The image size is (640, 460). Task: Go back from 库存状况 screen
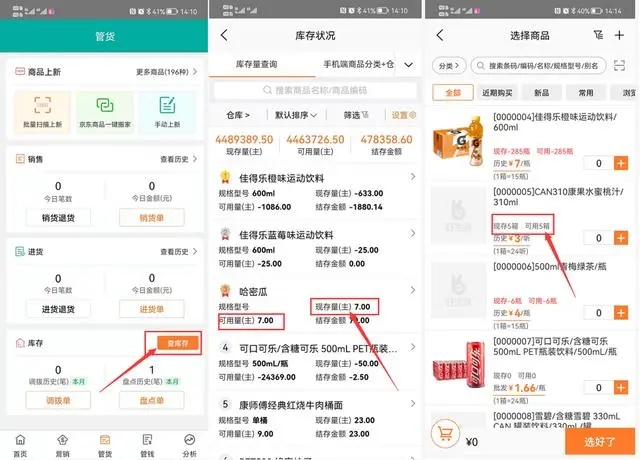point(224,35)
